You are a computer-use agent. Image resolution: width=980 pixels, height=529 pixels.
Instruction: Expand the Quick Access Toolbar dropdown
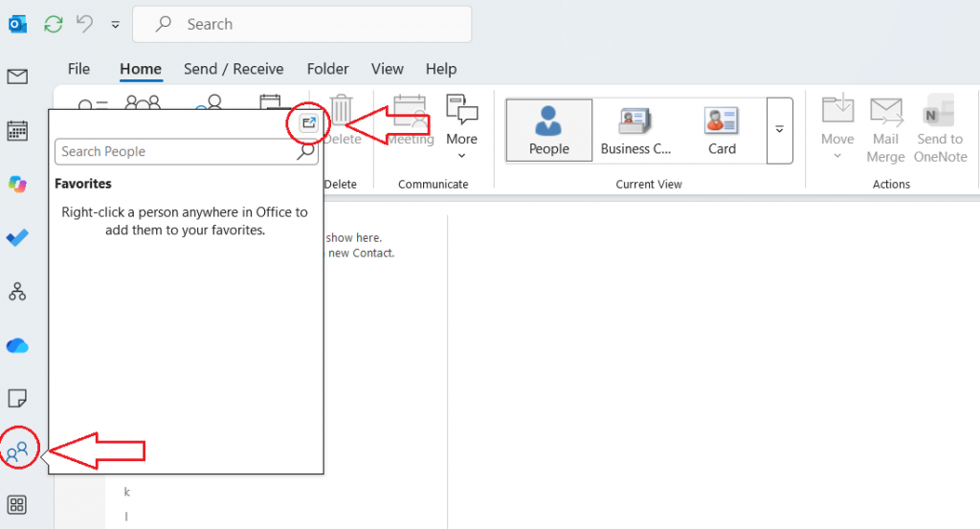pyautogui.click(x=115, y=24)
